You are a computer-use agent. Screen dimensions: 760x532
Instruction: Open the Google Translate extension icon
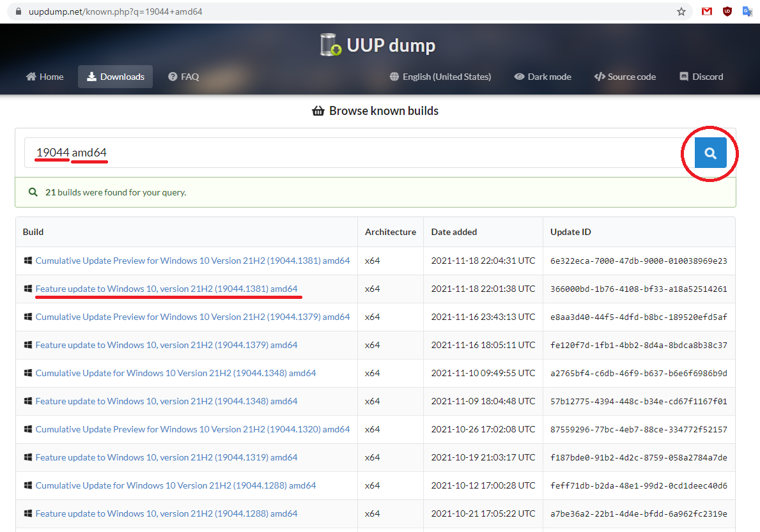747,11
